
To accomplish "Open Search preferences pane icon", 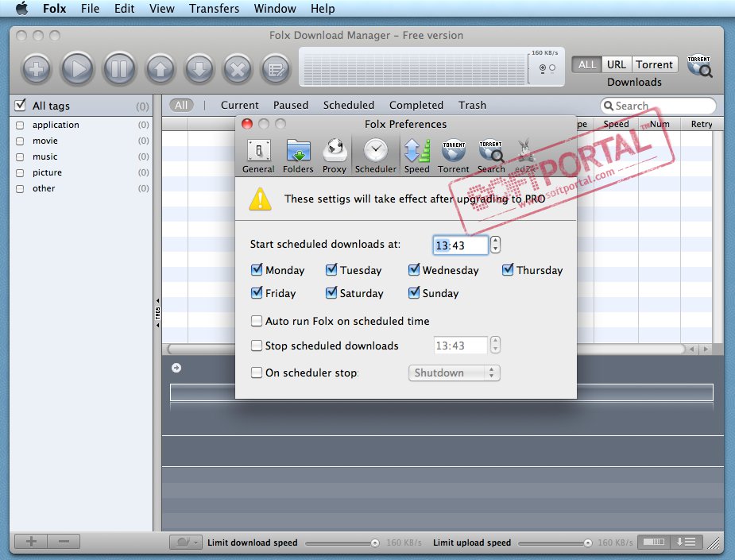I will 491,156.
